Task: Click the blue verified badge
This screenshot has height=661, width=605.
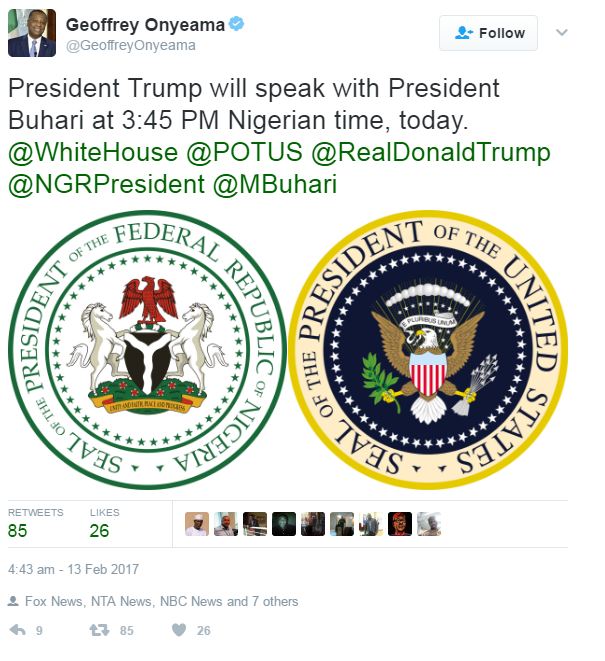Action: pos(237,24)
